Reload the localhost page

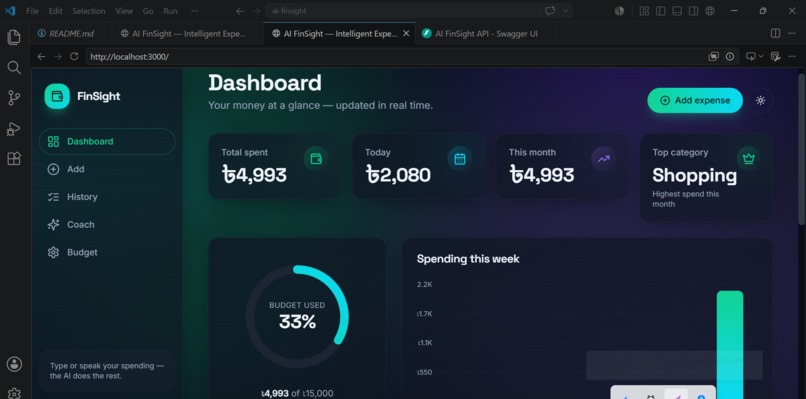click(74, 57)
